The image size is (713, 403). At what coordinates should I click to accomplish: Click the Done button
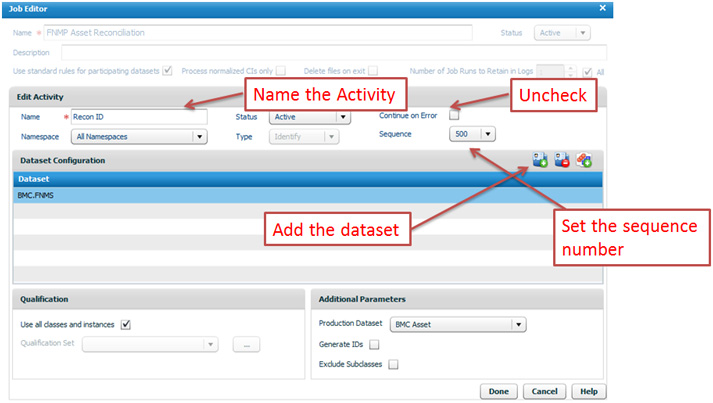pos(500,390)
